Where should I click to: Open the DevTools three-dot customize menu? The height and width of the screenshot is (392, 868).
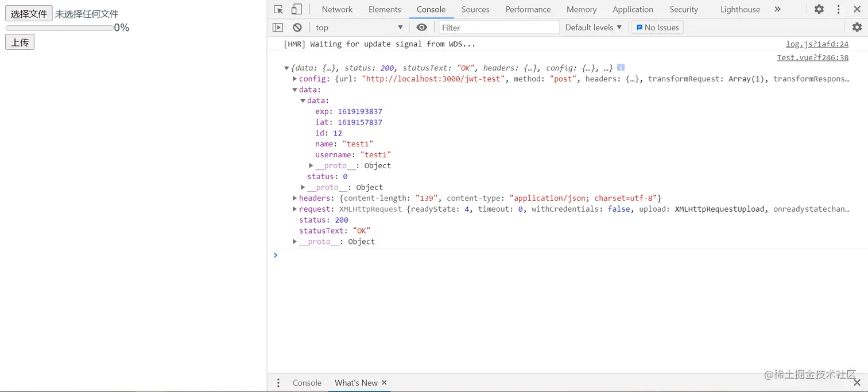pyautogui.click(x=839, y=9)
